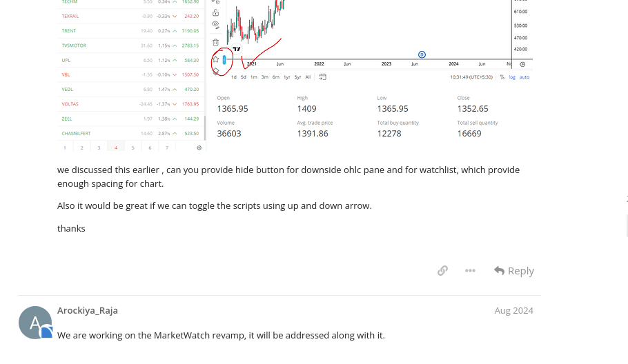This screenshot has width=628, height=364.
Task: Open chart settings gear near time axis
Action: (522, 64)
